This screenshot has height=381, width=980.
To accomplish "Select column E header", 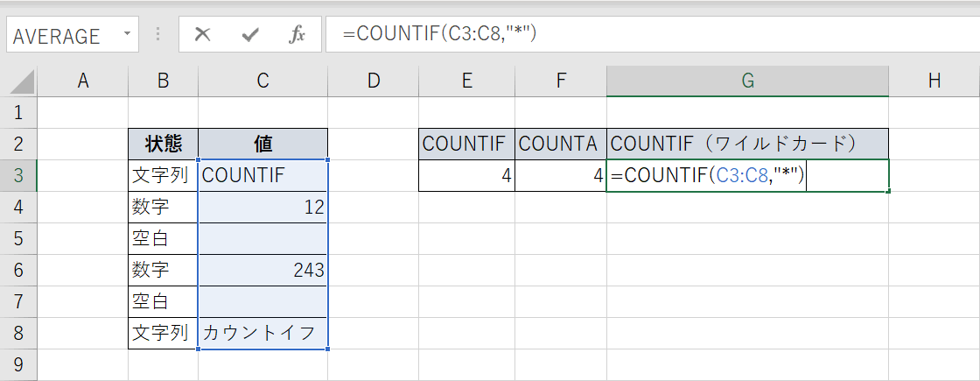I will (x=467, y=81).
